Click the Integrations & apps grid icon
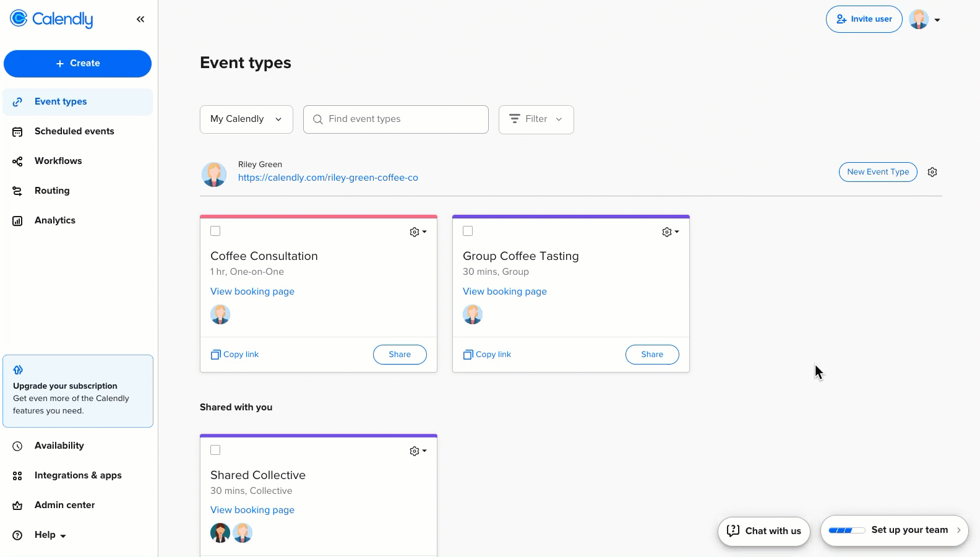Screen dimensions: 980x557 (17, 476)
